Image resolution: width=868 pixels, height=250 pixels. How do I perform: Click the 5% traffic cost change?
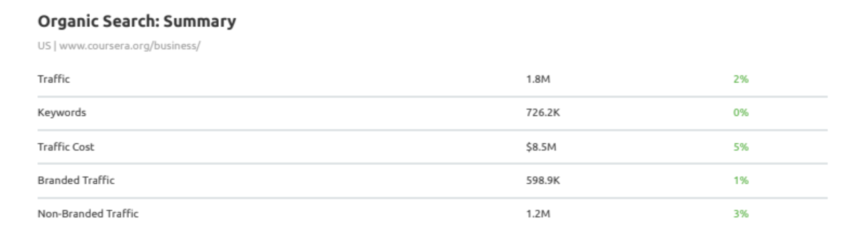tap(741, 147)
